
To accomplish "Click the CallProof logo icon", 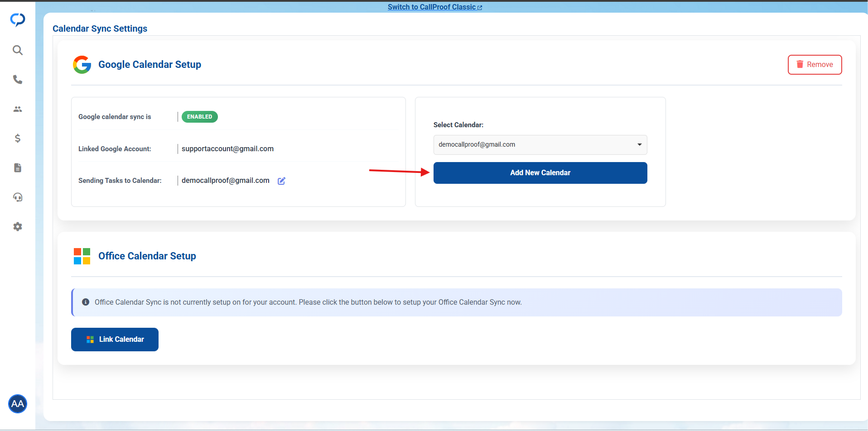I will [18, 19].
